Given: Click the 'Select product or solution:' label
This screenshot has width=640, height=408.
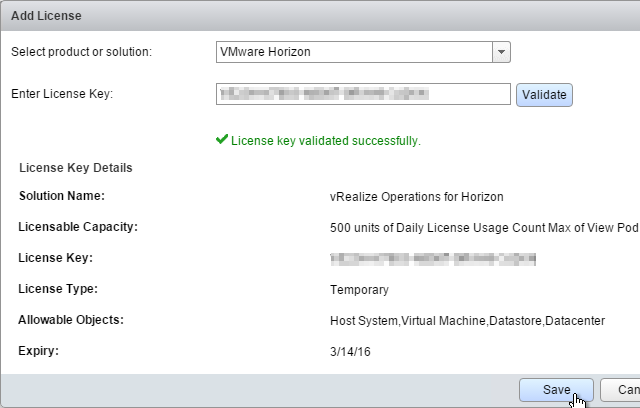Looking at the screenshot, I should coord(81,52).
